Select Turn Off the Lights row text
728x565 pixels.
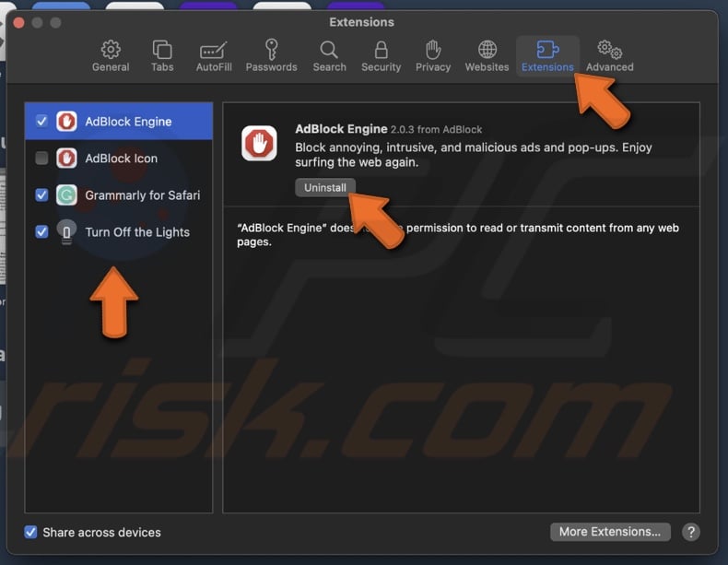137,231
